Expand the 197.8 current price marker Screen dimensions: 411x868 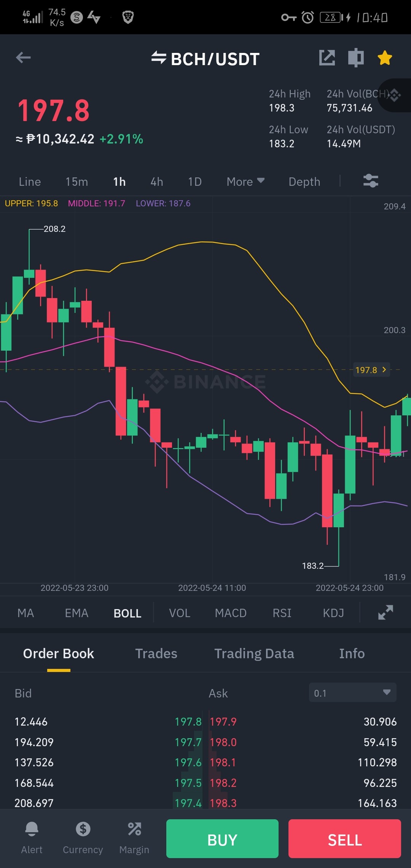371,370
